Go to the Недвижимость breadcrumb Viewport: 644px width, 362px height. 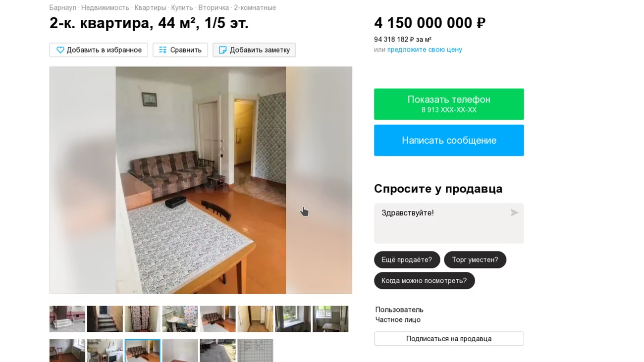tap(105, 8)
